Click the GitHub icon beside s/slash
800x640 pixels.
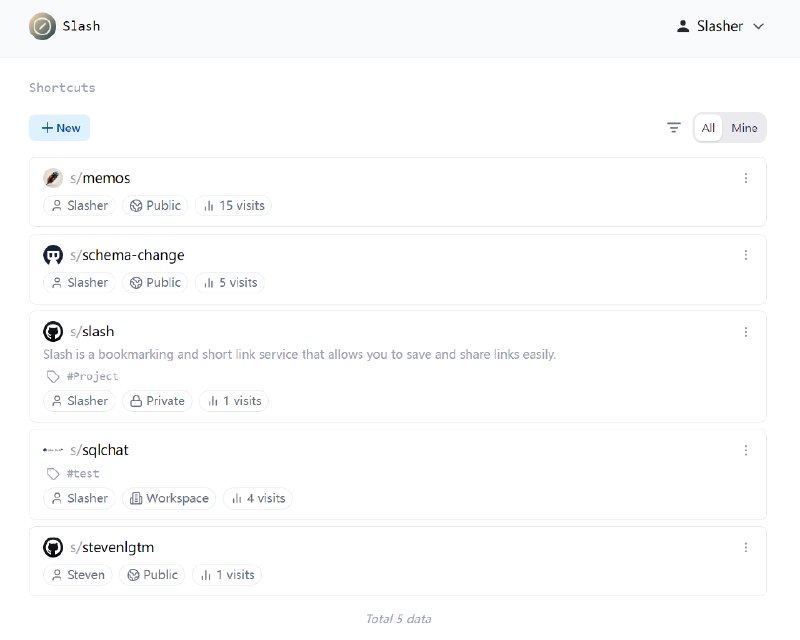pos(53,331)
